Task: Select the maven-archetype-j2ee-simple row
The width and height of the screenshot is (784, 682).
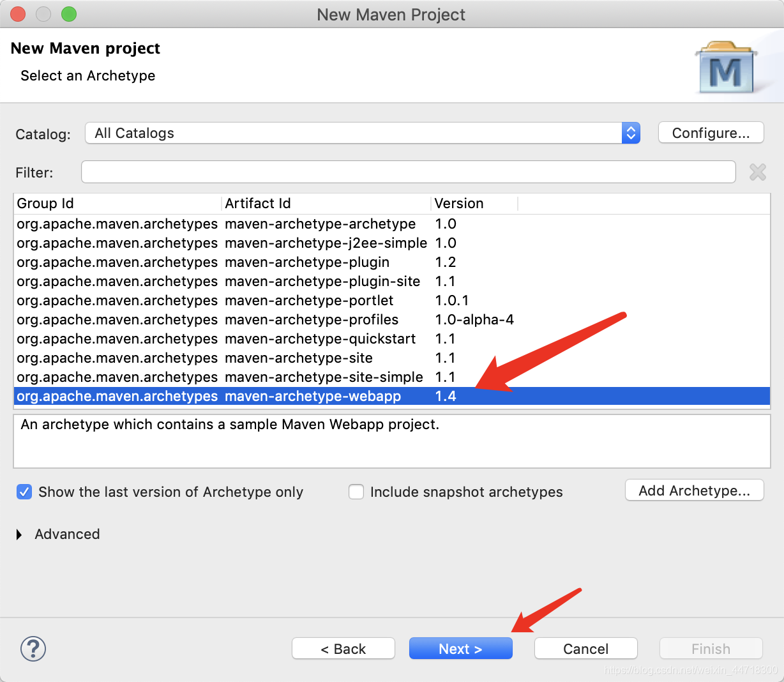Action: (392, 243)
